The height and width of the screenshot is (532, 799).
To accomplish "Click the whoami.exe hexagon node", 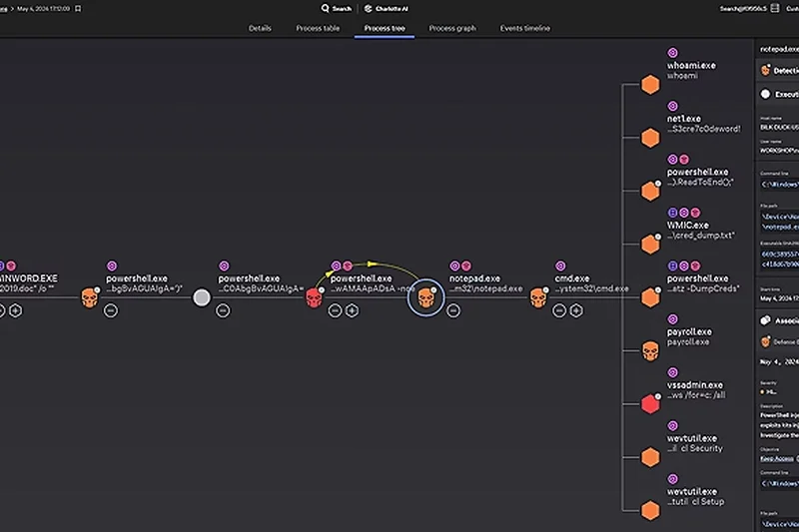I will 650,83.
